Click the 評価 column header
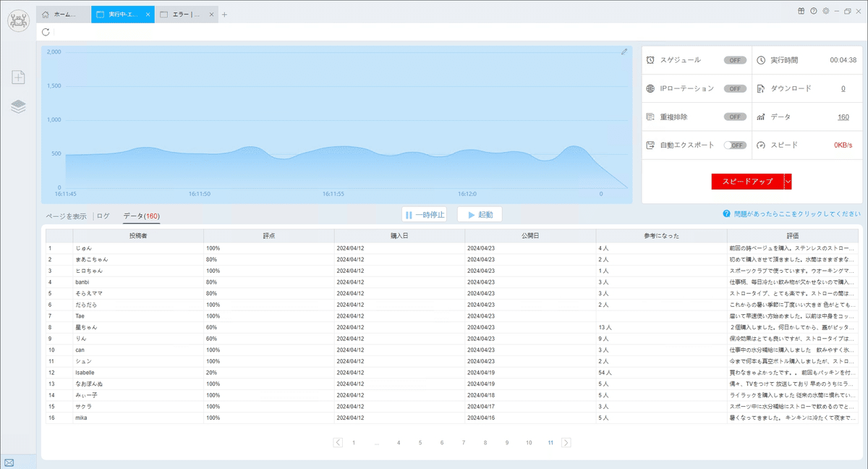Viewport: 868px width, 469px height. pyautogui.click(x=793, y=236)
